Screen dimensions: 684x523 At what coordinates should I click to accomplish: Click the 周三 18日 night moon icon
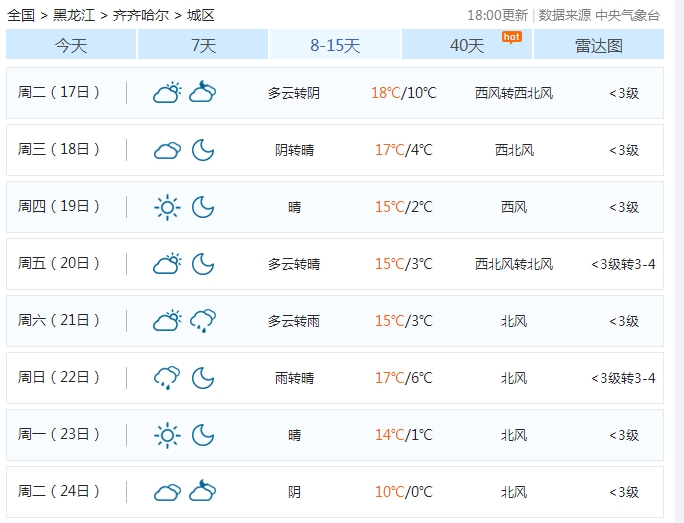point(203,150)
